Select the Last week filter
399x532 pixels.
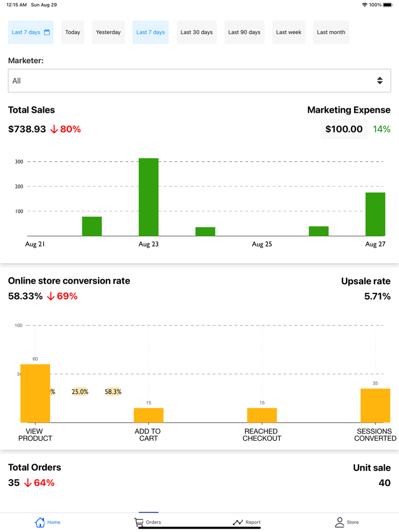[288, 32]
